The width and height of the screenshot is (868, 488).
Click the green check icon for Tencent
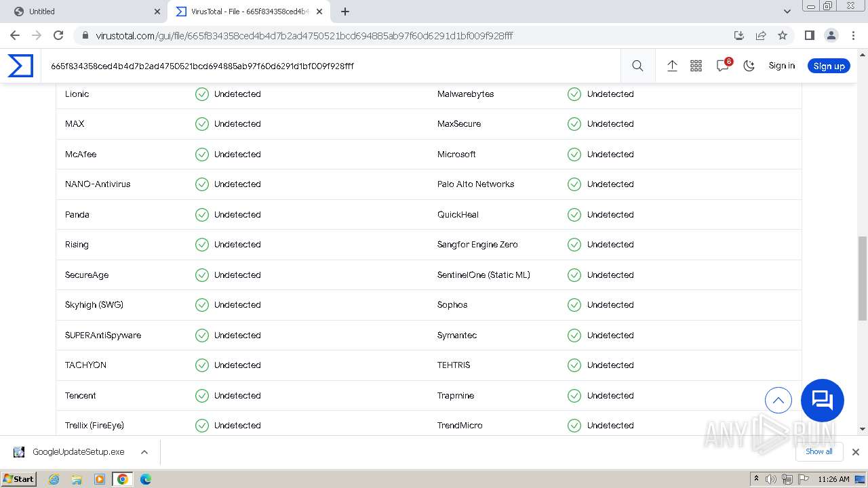(x=202, y=396)
